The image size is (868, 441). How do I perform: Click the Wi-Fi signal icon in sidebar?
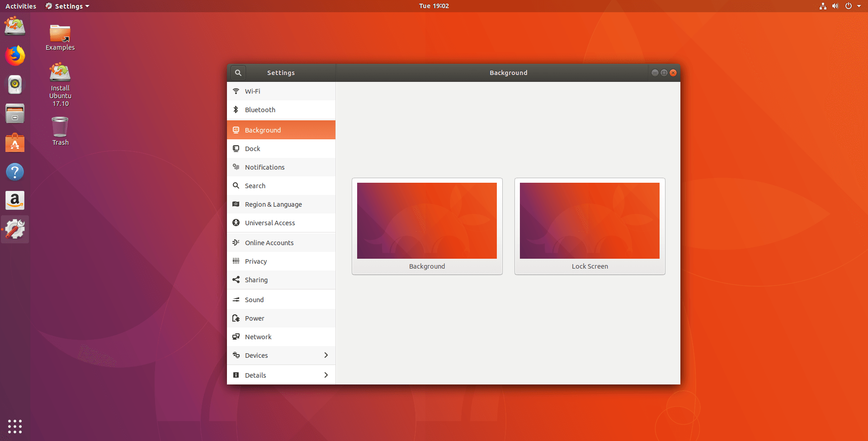tap(236, 91)
